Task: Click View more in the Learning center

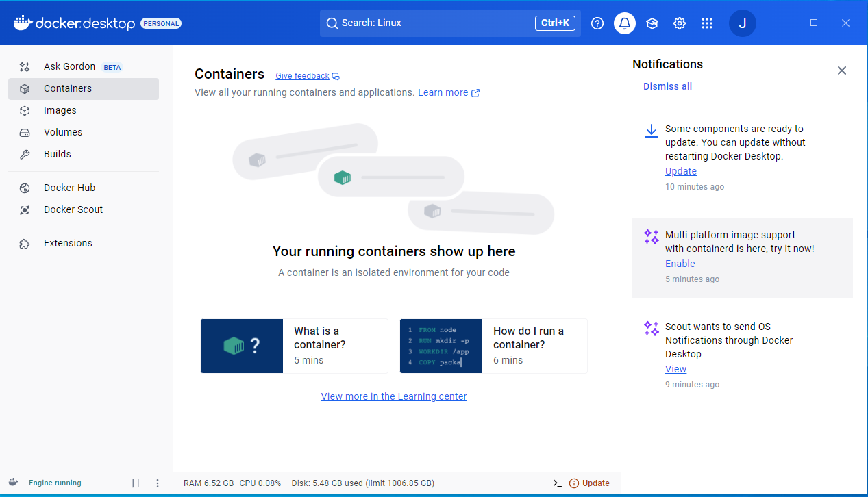Action: click(x=394, y=396)
